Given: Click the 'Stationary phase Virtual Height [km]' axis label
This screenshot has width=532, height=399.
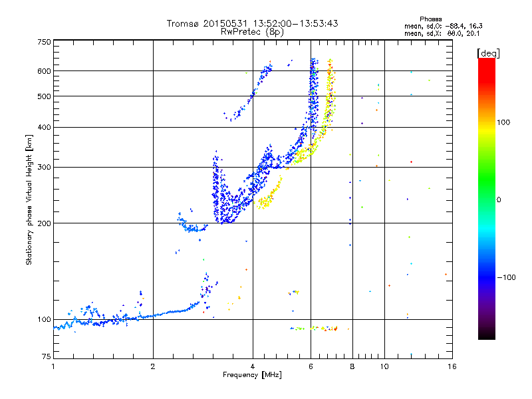Looking at the screenshot, I should coord(29,199).
